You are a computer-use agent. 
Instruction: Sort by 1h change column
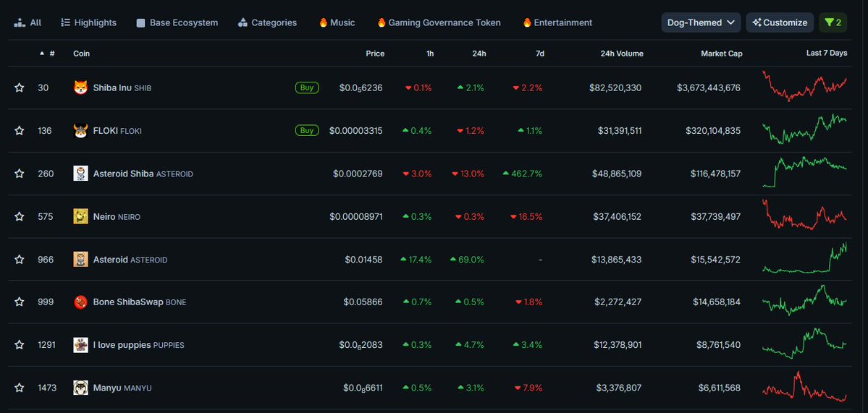(430, 54)
